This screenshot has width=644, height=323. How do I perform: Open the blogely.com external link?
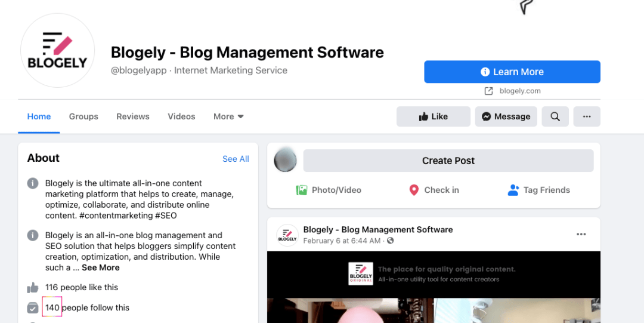[520, 91]
